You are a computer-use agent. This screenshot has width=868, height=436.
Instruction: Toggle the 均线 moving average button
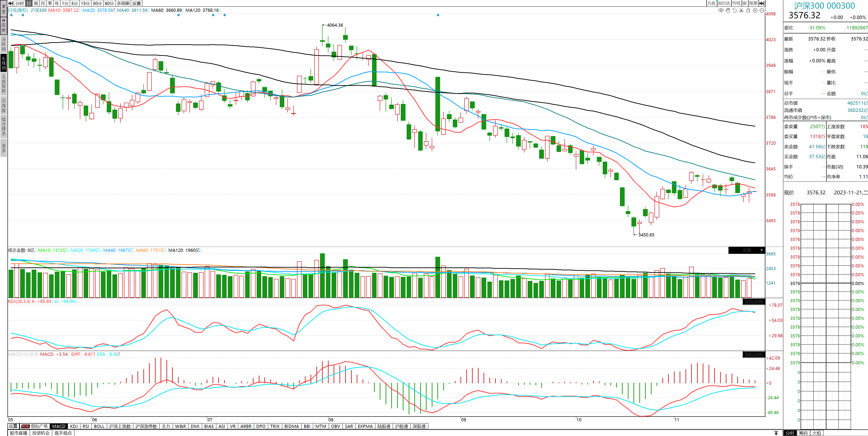tap(736, 3)
